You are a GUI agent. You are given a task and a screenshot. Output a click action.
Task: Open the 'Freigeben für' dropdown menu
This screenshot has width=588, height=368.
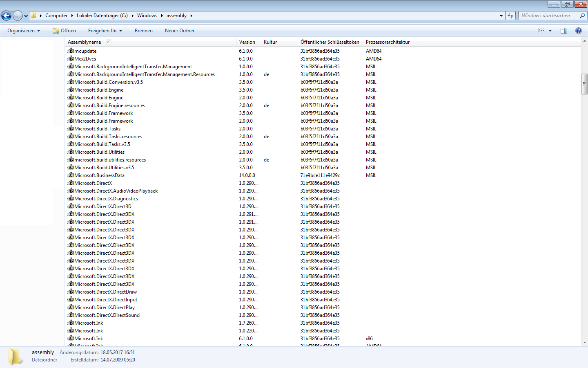[x=105, y=31]
